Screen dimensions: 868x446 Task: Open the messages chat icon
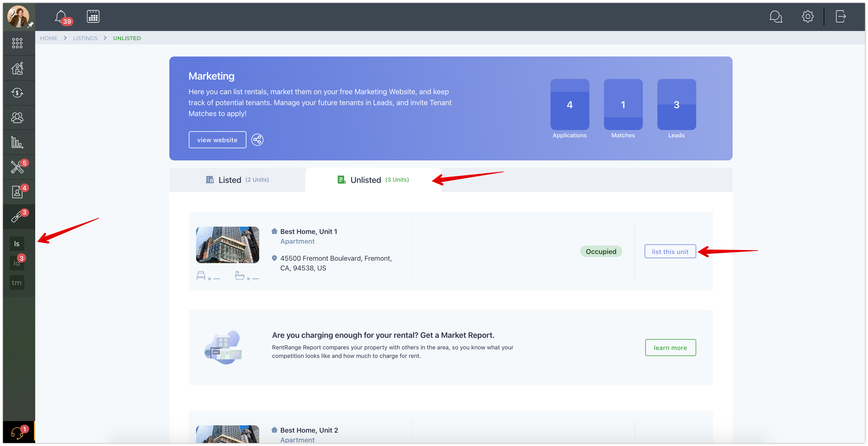(x=775, y=16)
